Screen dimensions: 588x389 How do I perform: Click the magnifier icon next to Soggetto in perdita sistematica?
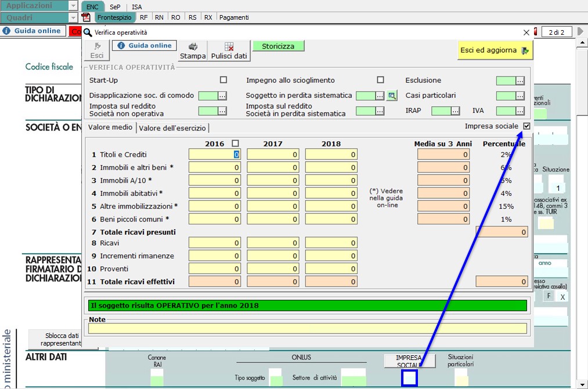point(392,96)
